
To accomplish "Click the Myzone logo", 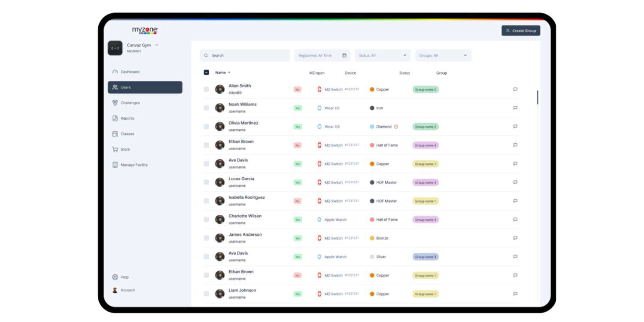I will [x=145, y=30].
